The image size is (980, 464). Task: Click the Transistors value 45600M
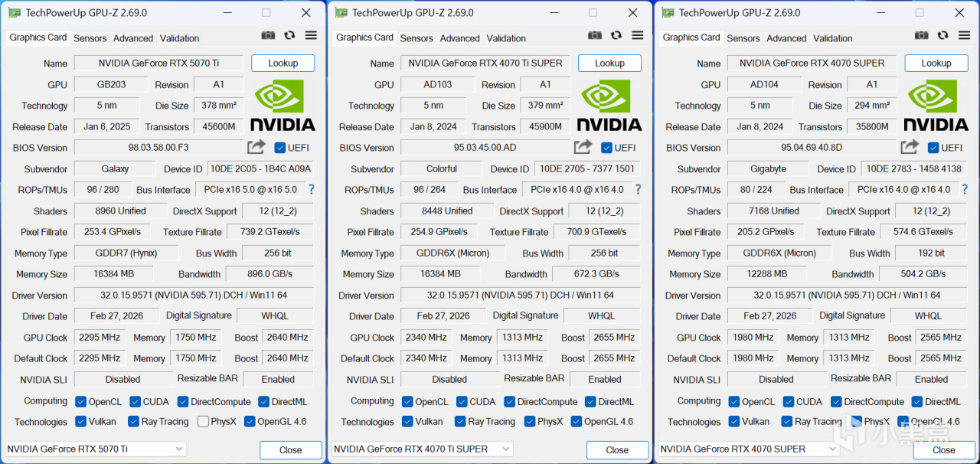point(220,127)
